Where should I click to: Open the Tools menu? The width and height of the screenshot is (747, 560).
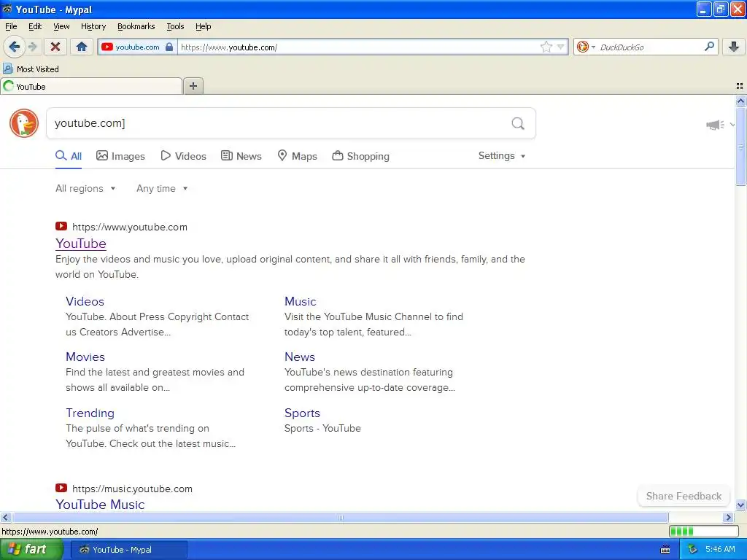click(x=175, y=26)
